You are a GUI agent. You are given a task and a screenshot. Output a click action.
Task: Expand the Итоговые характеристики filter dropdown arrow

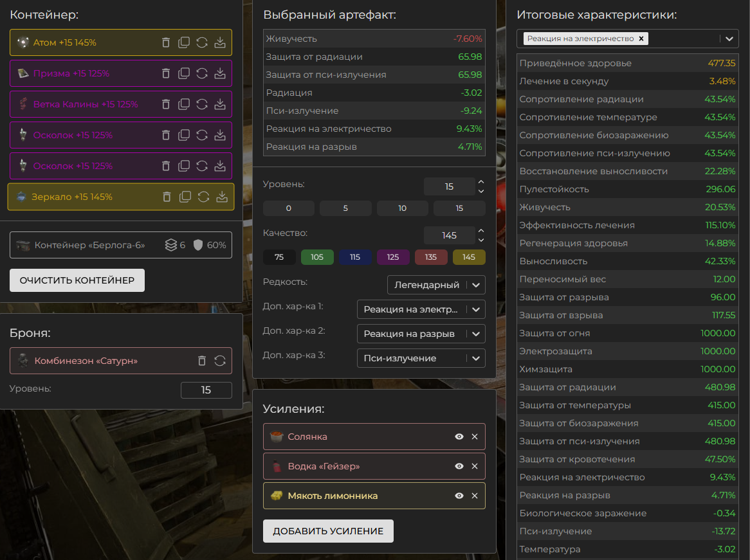coord(729,39)
